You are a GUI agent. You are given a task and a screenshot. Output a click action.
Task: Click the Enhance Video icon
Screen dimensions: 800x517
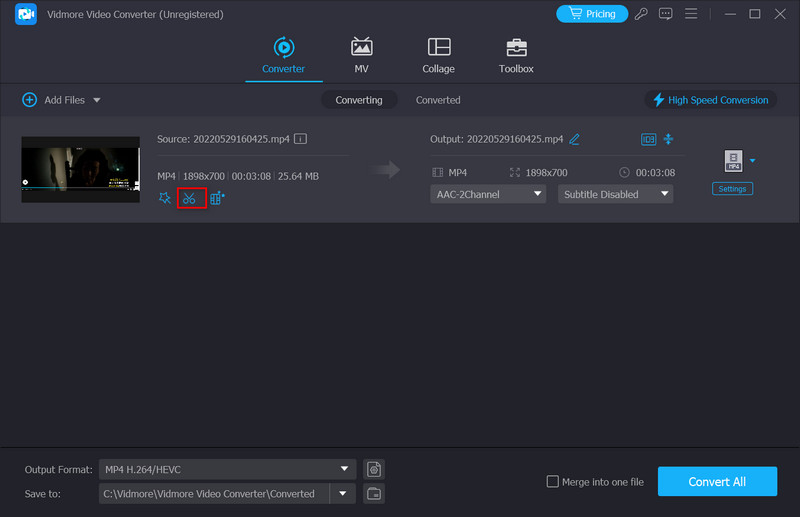click(x=217, y=198)
